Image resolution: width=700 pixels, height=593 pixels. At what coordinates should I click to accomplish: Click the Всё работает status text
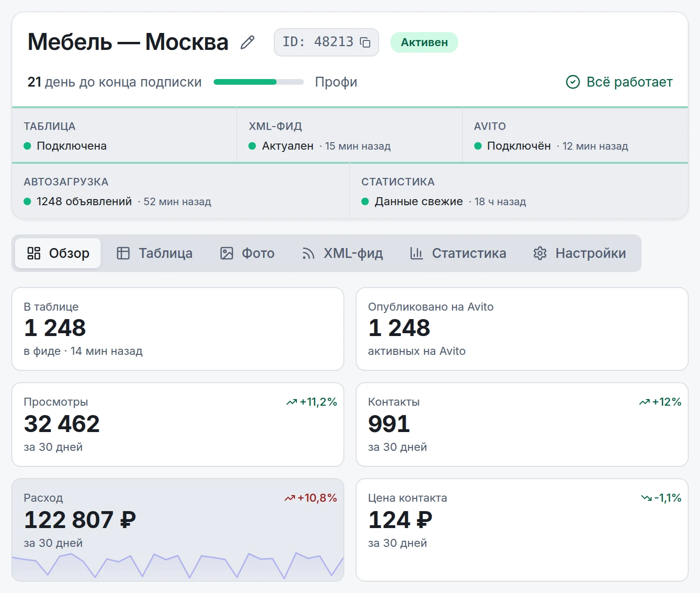click(629, 82)
